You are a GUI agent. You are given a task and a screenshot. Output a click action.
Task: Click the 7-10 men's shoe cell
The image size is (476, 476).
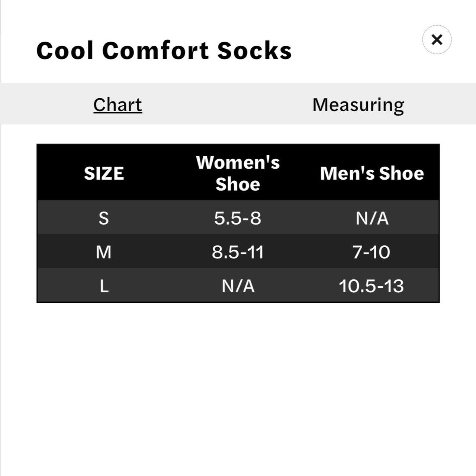coord(372,252)
